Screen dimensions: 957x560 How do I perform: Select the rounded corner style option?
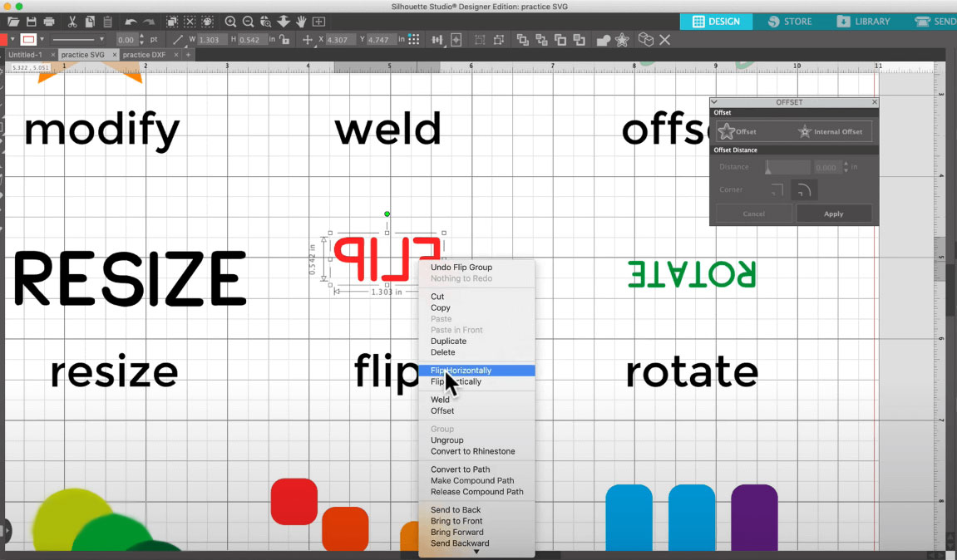point(803,190)
